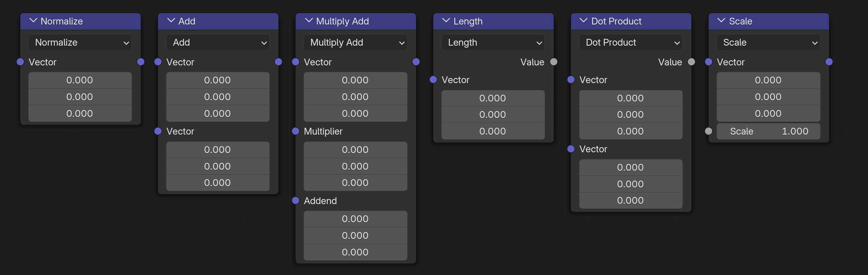Click the bottom value field in the Add node

point(218,183)
